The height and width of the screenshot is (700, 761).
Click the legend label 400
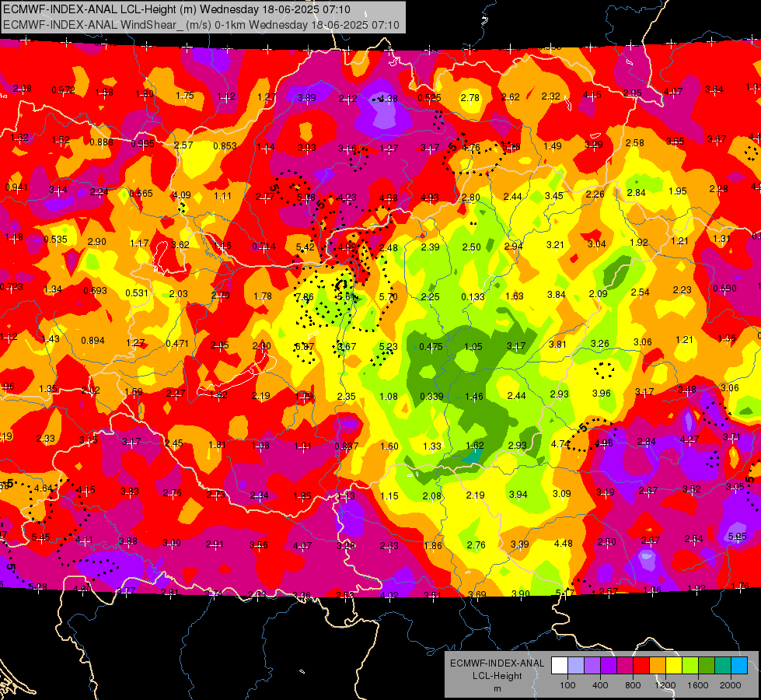coord(600,685)
